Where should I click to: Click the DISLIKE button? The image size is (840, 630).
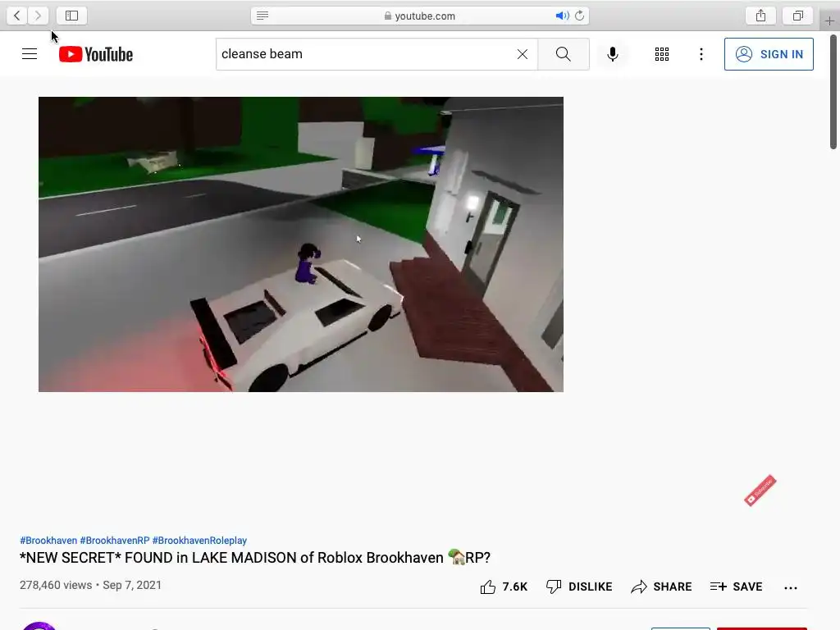[x=579, y=587]
